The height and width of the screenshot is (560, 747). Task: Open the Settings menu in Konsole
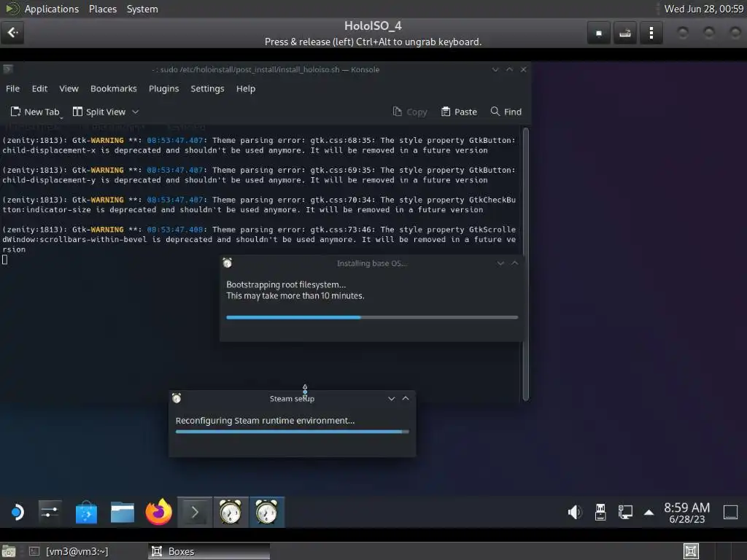click(207, 88)
